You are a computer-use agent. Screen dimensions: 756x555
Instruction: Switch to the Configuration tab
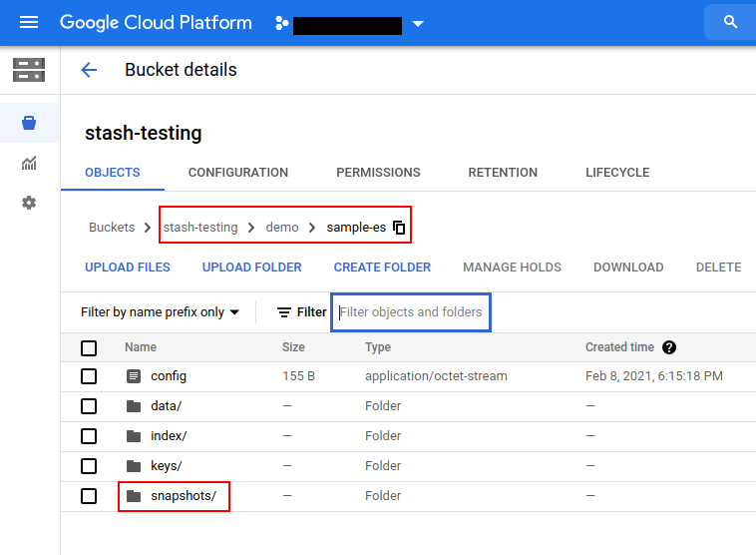pos(237,173)
